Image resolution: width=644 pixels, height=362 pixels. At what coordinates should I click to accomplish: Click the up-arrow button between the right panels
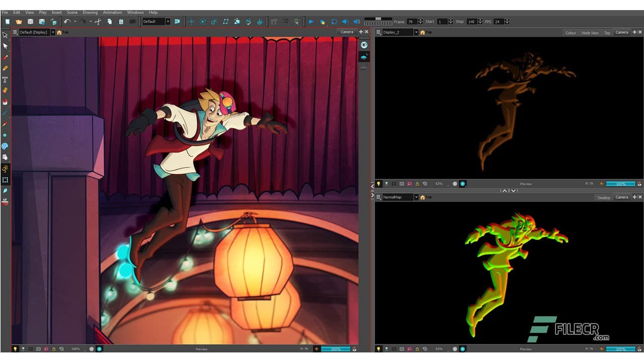tap(505, 190)
